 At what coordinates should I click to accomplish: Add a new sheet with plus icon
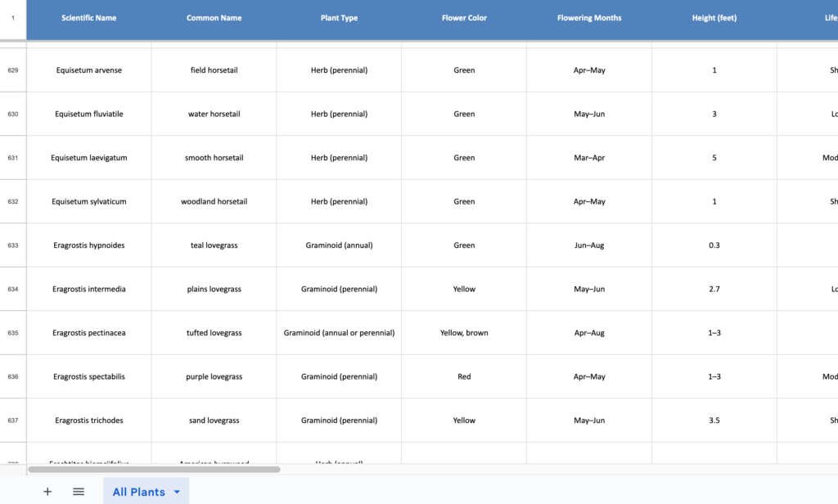click(47, 492)
